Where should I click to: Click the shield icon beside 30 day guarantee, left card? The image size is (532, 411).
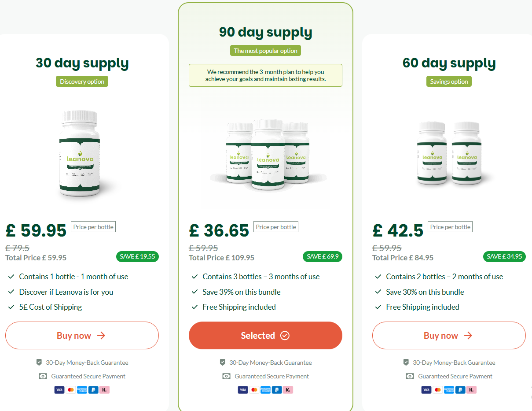[x=39, y=363]
